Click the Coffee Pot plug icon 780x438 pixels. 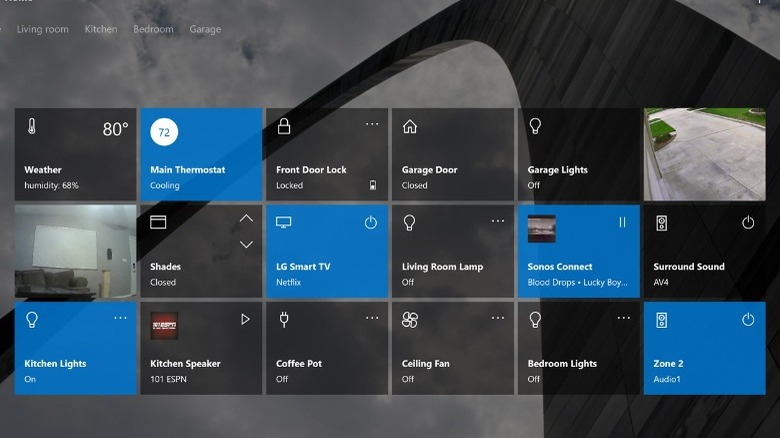[284, 320]
